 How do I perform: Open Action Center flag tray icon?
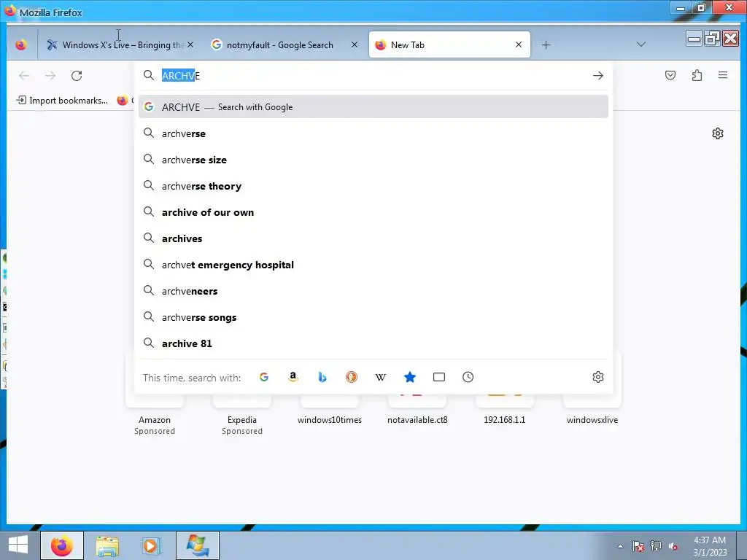[x=638, y=546]
